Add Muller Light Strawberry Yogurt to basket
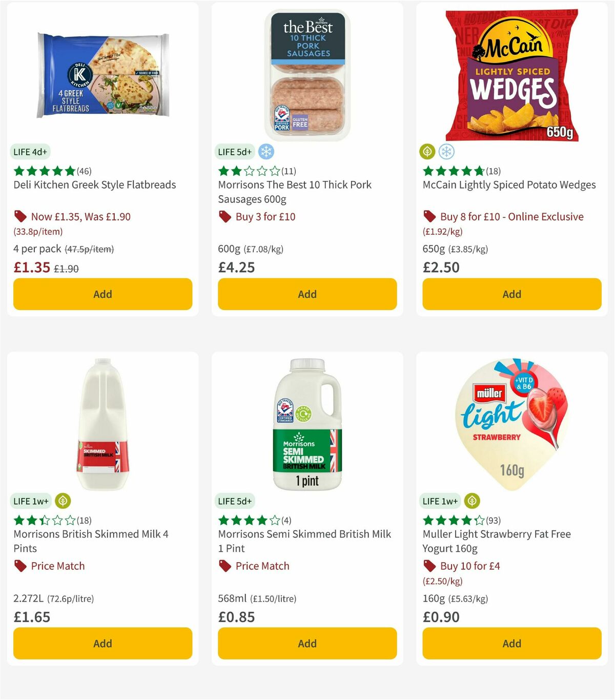The image size is (615, 700). point(511,643)
